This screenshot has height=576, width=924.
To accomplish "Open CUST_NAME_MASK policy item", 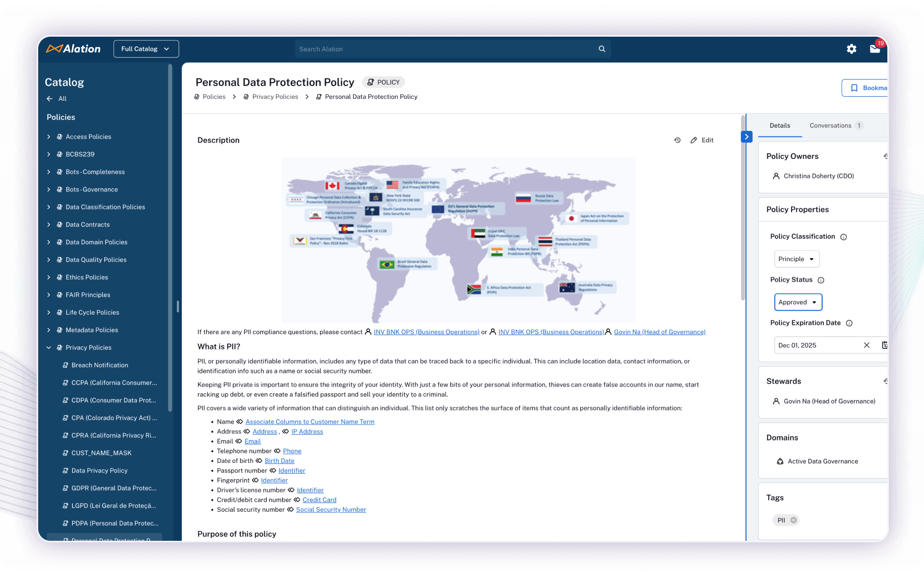I will click(101, 453).
